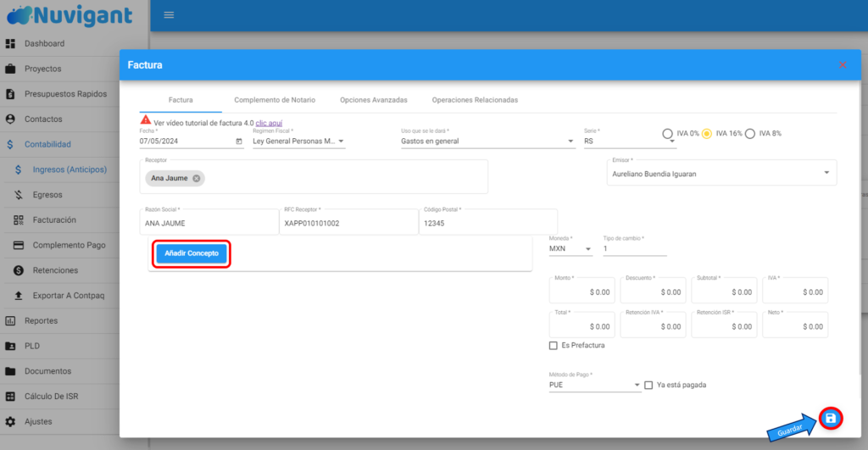Check the Es Prefactura checkbox
This screenshot has height=450, width=868.
tap(553, 346)
